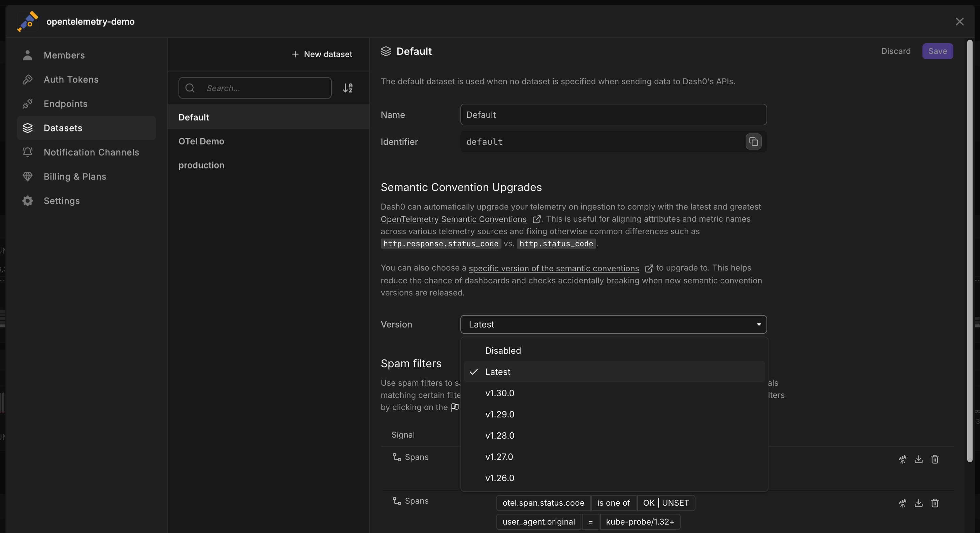The width and height of the screenshot is (980, 533).
Task: Download the first Spans spam filter
Action: (x=918, y=459)
